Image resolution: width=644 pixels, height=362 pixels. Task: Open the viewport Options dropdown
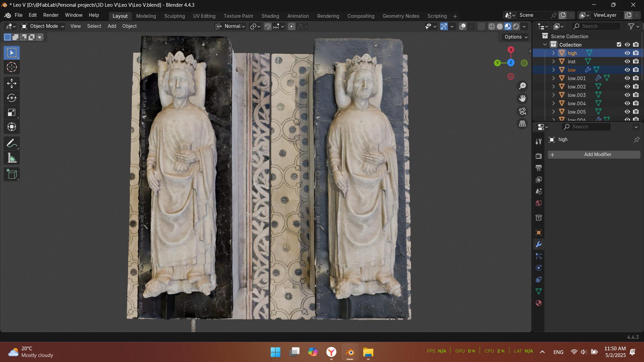pos(516,37)
